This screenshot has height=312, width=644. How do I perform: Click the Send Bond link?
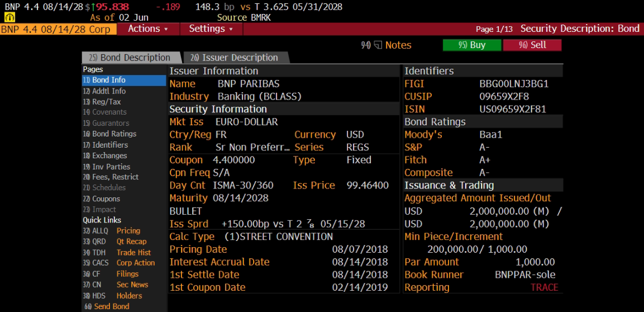[107, 306]
